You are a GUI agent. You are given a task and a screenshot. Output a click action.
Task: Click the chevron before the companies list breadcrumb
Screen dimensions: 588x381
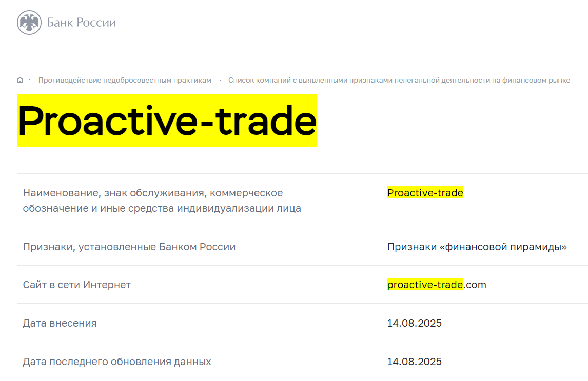coord(220,80)
